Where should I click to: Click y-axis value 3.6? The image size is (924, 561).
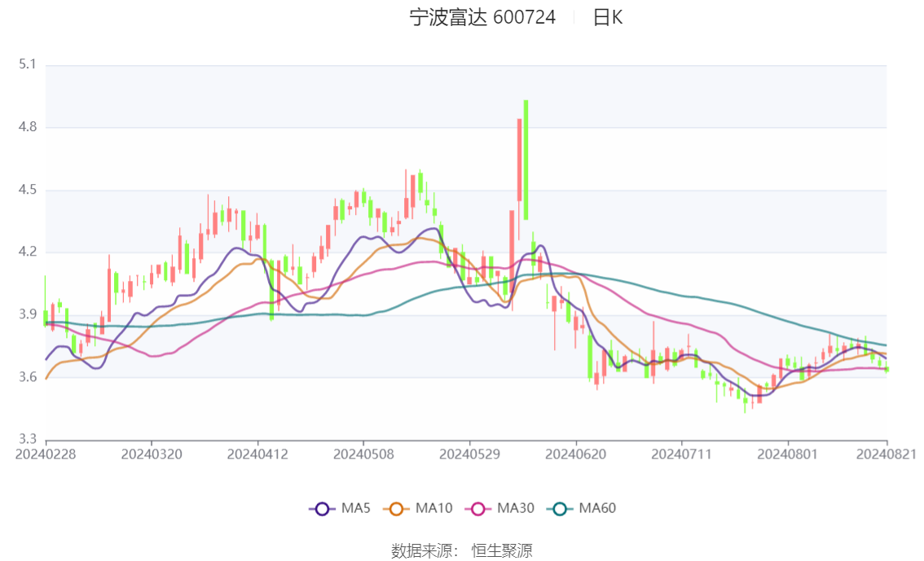pyautogui.click(x=27, y=377)
